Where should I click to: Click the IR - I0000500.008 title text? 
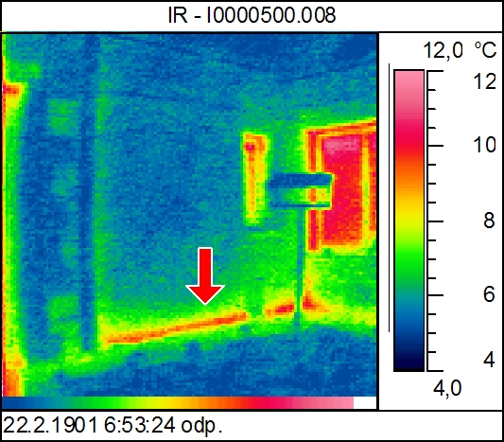(252, 15)
